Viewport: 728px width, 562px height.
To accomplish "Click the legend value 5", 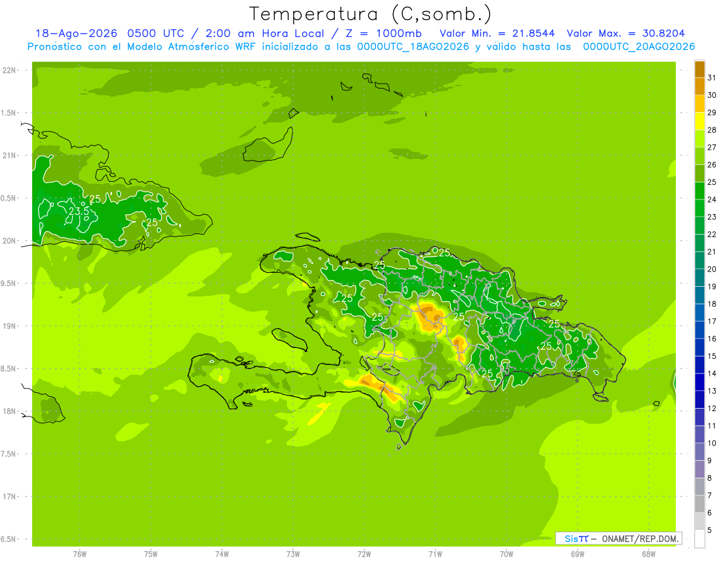I will [710, 530].
